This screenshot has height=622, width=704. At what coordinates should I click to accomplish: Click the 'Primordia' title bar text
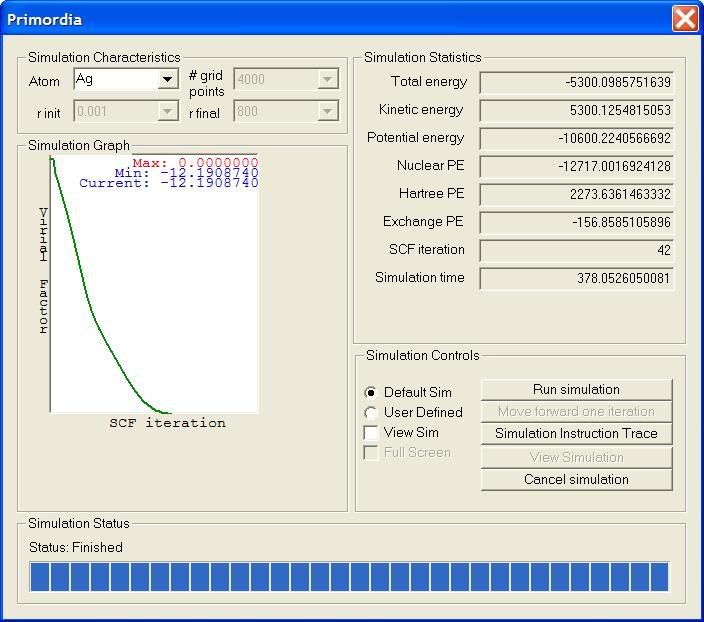(44, 20)
